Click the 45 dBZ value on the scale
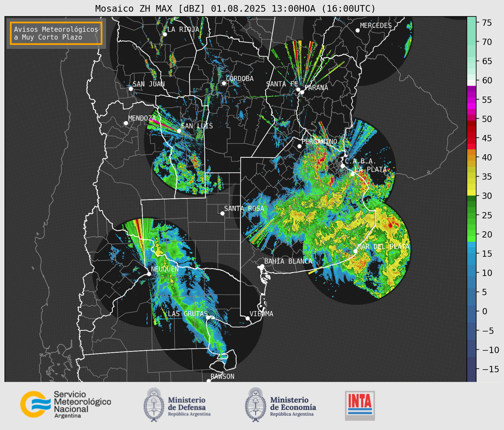This screenshot has height=430, width=504. [x=487, y=138]
